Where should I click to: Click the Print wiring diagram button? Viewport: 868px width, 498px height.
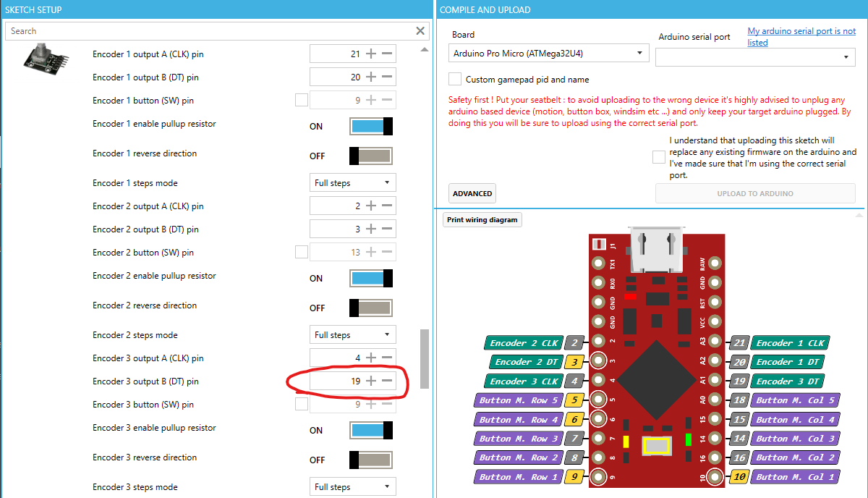[482, 219]
